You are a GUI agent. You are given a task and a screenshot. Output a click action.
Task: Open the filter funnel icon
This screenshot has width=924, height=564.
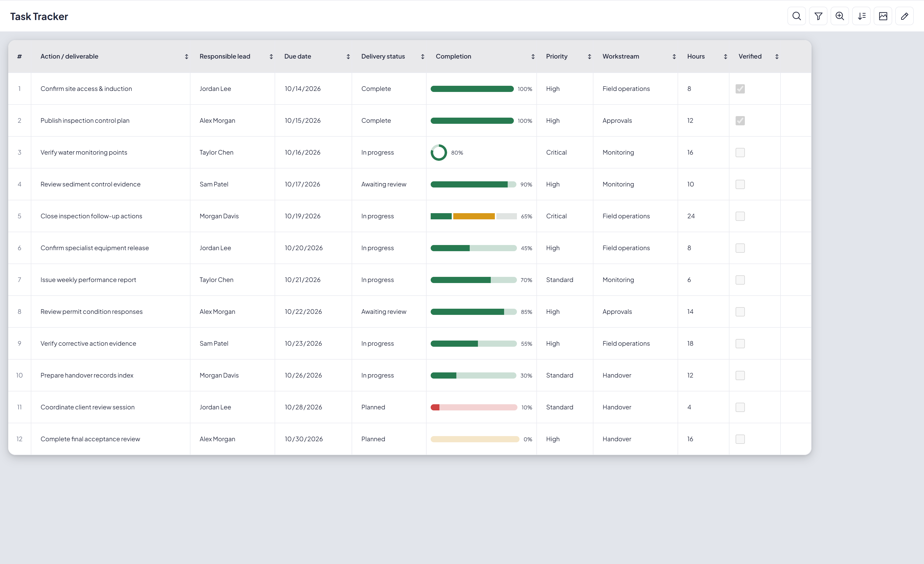pos(818,16)
